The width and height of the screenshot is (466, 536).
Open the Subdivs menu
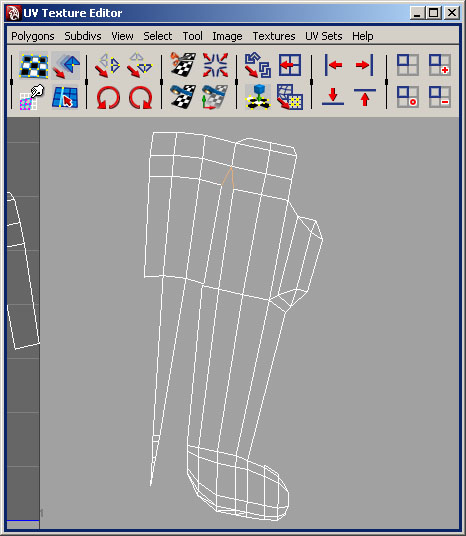(83, 36)
